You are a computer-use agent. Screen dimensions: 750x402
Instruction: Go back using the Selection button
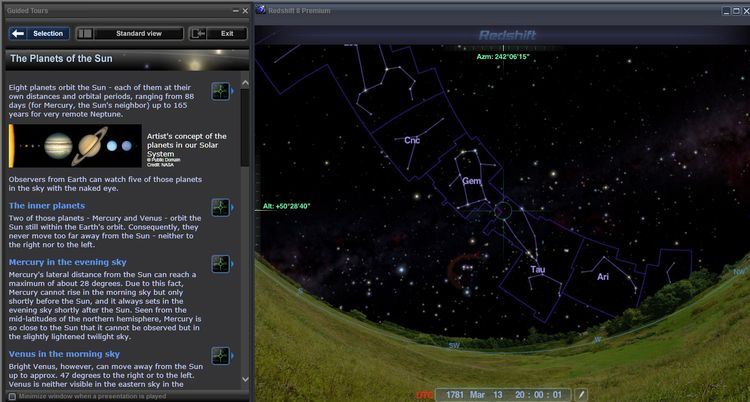coord(39,34)
